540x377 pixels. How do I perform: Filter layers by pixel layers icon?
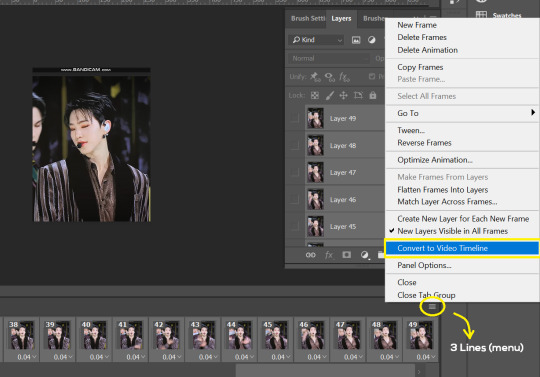(x=356, y=40)
